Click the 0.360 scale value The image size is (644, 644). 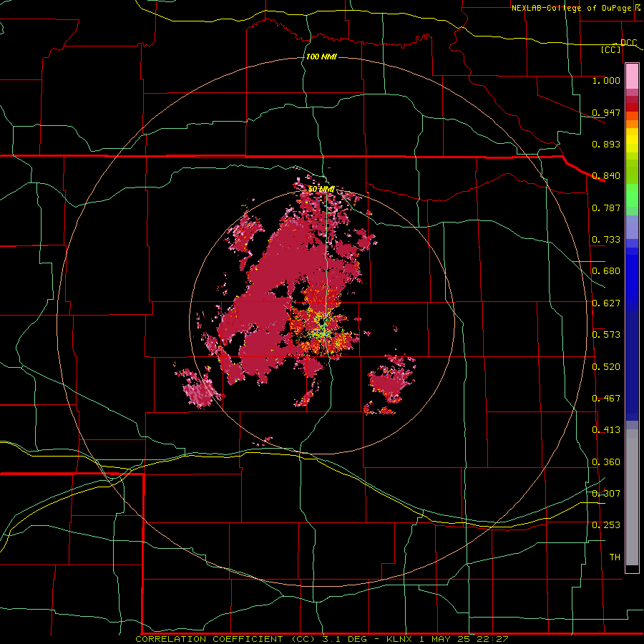pos(606,462)
